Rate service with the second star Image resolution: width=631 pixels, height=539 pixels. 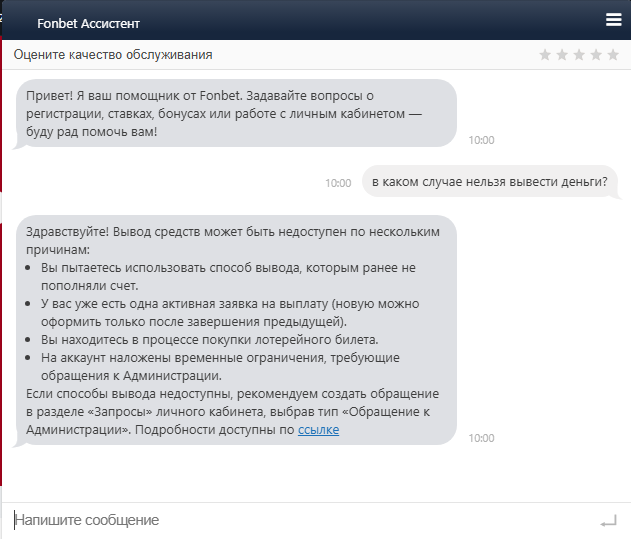(562, 54)
